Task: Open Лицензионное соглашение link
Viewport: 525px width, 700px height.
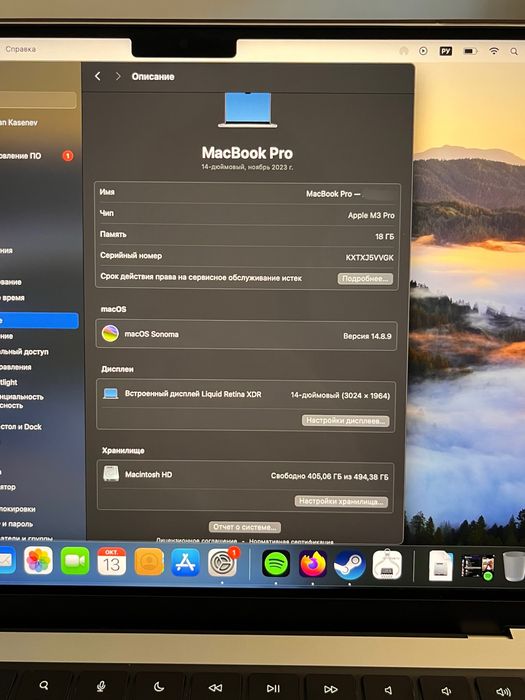Action: pyautogui.click(x=196, y=541)
